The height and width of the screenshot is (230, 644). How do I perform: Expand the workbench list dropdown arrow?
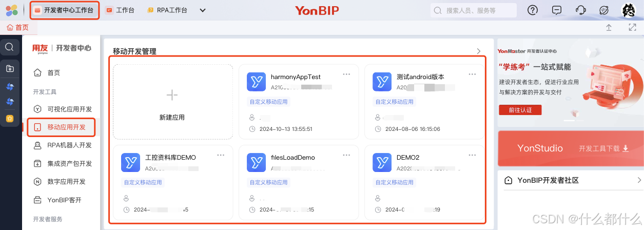[x=203, y=10]
